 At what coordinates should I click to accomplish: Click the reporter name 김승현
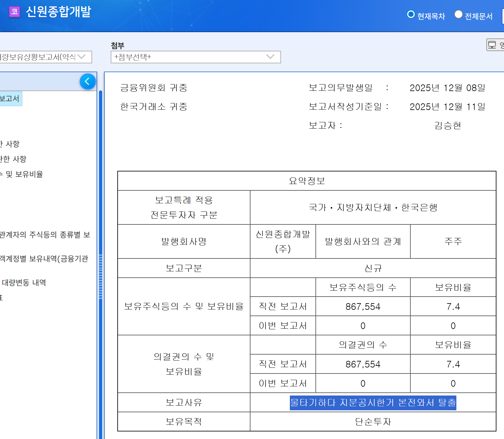(x=448, y=125)
